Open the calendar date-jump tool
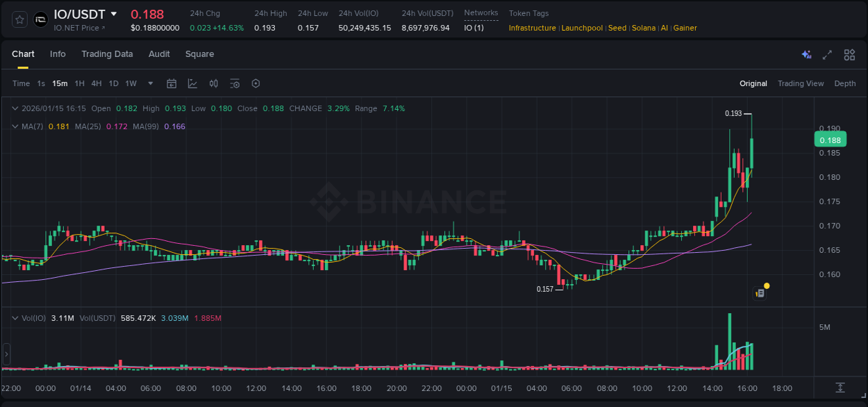Viewport: 868px width, 407px height. point(172,83)
